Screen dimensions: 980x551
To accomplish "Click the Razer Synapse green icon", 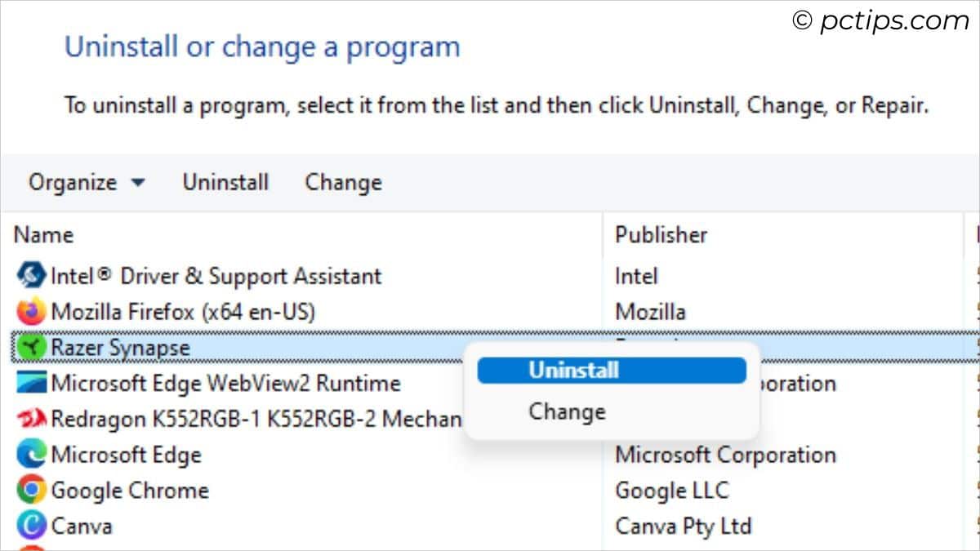I will click(x=31, y=347).
